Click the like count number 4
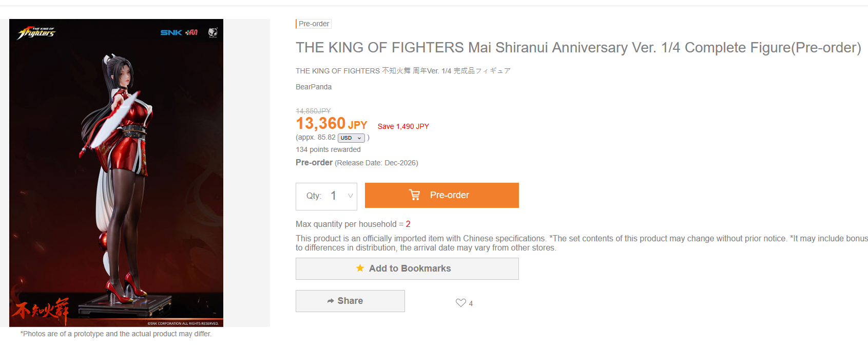The image size is (868, 346). pyautogui.click(x=471, y=303)
